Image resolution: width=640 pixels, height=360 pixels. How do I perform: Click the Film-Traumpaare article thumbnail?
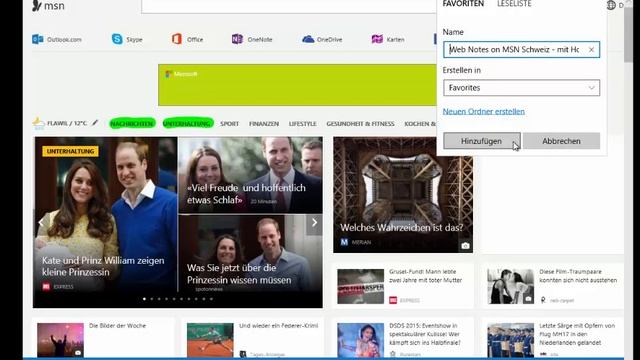click(511, 286)
